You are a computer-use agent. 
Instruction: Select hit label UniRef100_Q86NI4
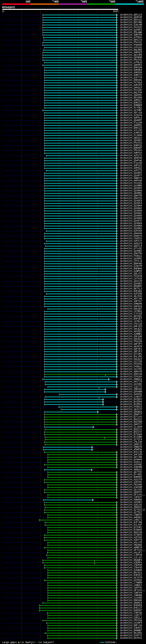pos(131,603)
